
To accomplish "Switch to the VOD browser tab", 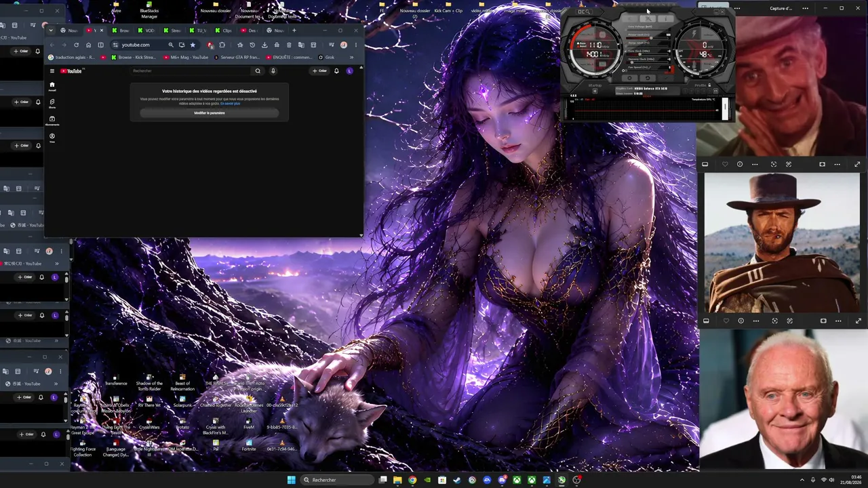I will [x=146, y=30].
